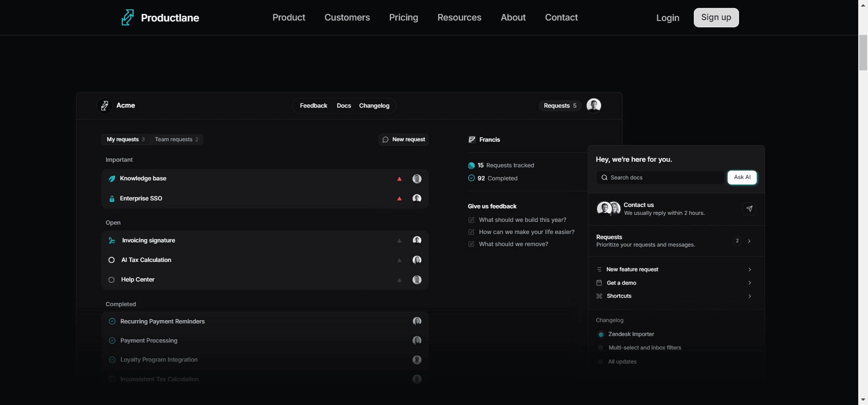The height and width of the screenshot is (405, 868).
Task: Open the Resources nav menu
Action: coord(459,17)
